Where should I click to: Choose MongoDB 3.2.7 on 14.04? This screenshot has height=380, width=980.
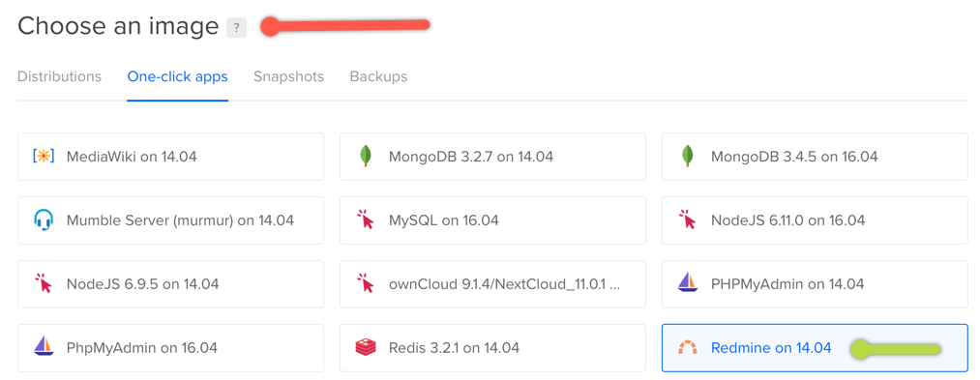click(x=492, y=157)
